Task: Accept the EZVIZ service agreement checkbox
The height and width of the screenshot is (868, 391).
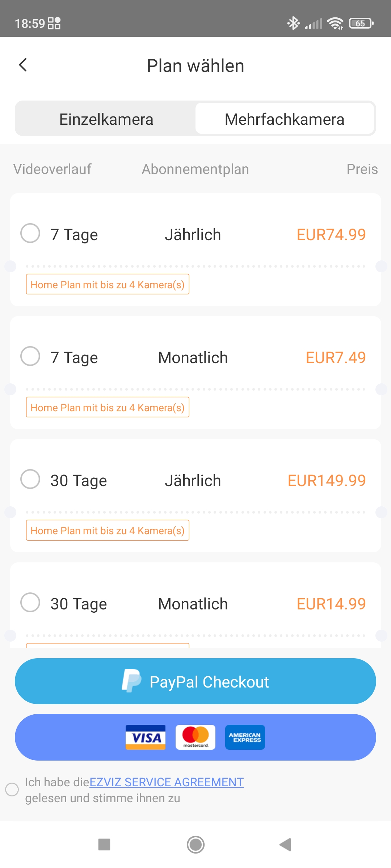Action: [12, 790]
